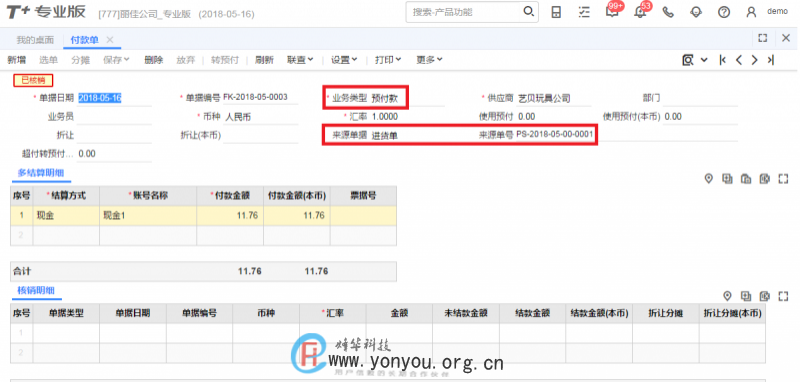Click the 放弃 toolbar button

pos(186,60)
